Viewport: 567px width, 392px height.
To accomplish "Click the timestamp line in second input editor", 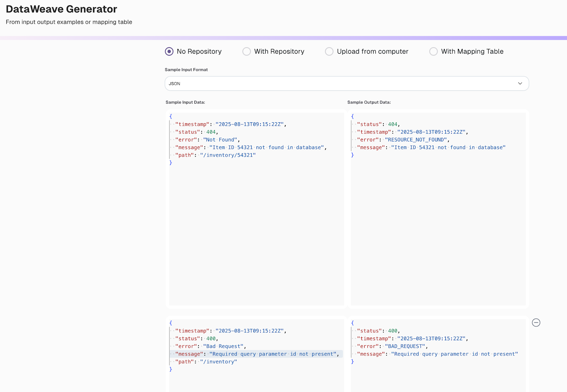I will pyautogui.click(x=231, y=331).
